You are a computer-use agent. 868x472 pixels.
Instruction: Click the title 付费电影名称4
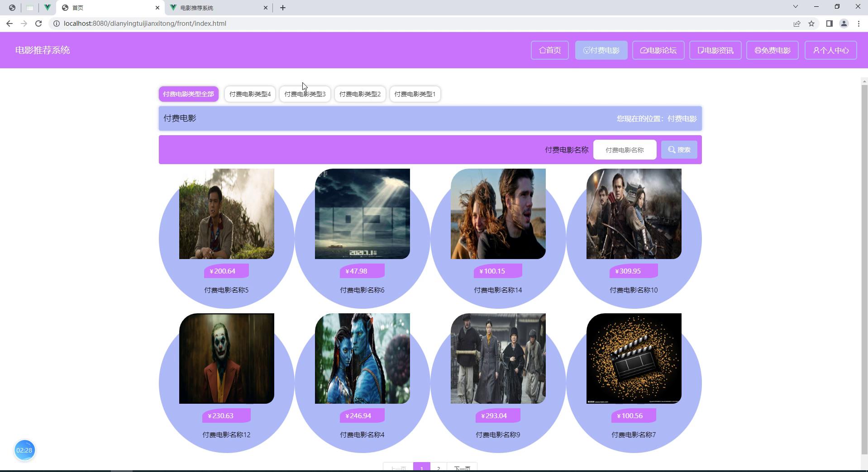(362, 435)
